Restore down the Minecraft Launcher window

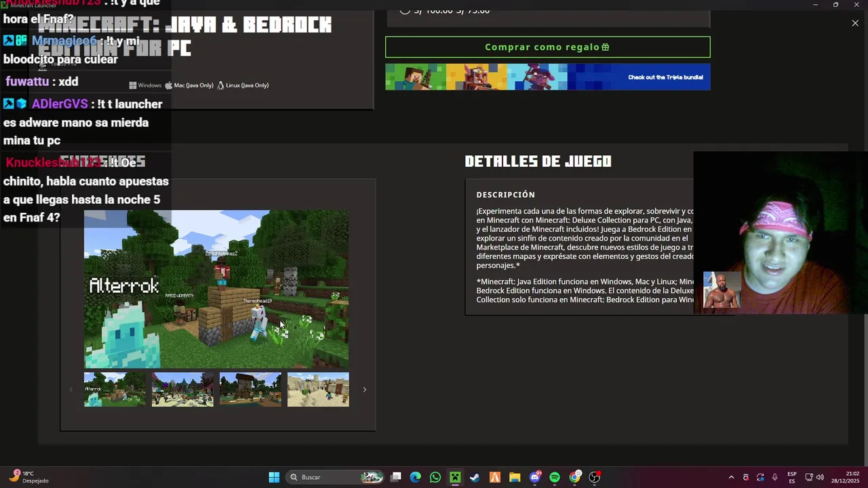pyautogui.click(x=835, y=5)
